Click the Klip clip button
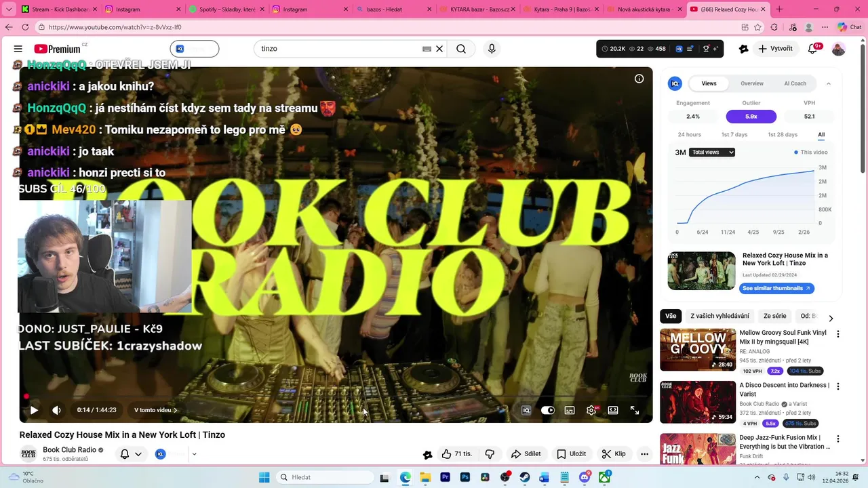This screenshot has width=868, height=488. point(614,454)
